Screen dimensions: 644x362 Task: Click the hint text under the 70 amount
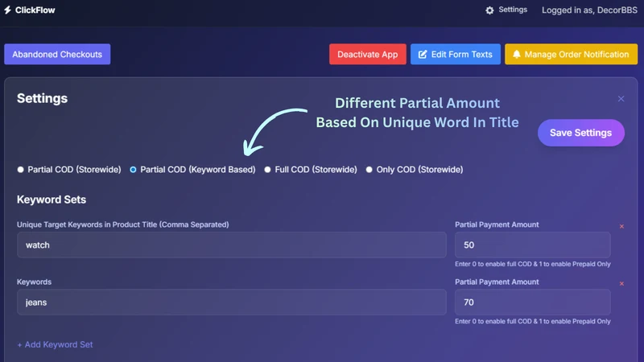[x=533, y=321]
